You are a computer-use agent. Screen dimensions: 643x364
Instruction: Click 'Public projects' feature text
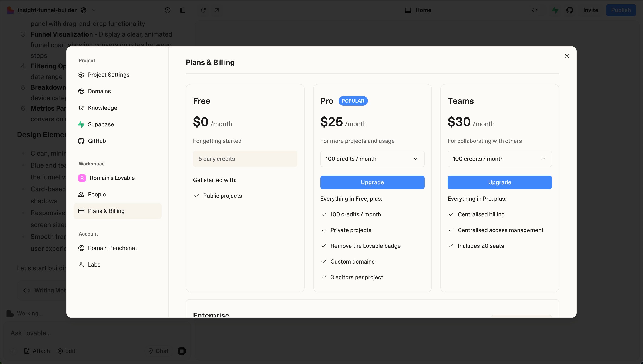[222, 196]
